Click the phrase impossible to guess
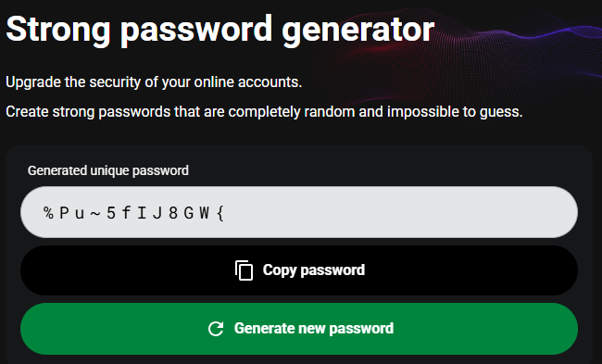Viewport: 602px width, 364px height. (455, 112)
